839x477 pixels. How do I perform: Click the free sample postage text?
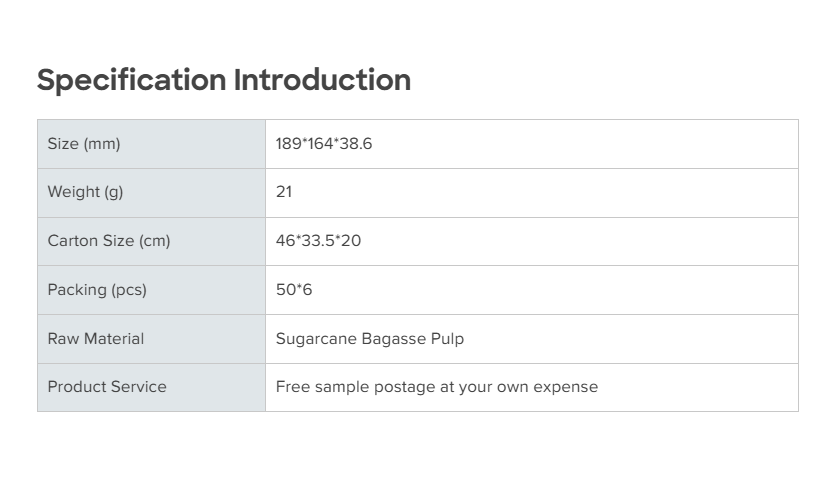pos(437,387)
